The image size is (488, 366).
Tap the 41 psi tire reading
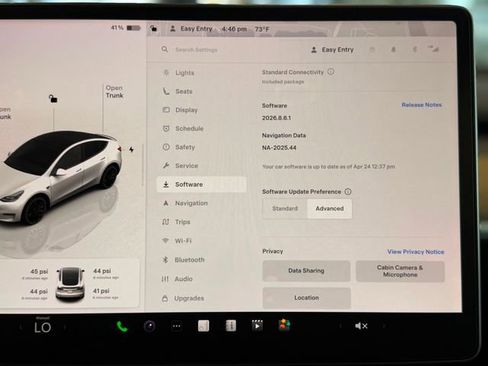(101, 291)
